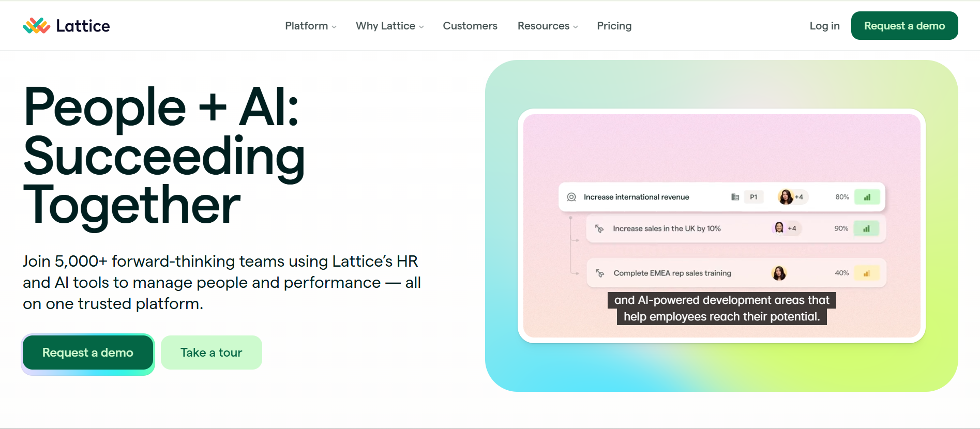Image resolution: width=980 pixels, height=429 pixels.
Task: Click the 'and AI-powered development areas' video caption
Action: [x=722, y=309]
